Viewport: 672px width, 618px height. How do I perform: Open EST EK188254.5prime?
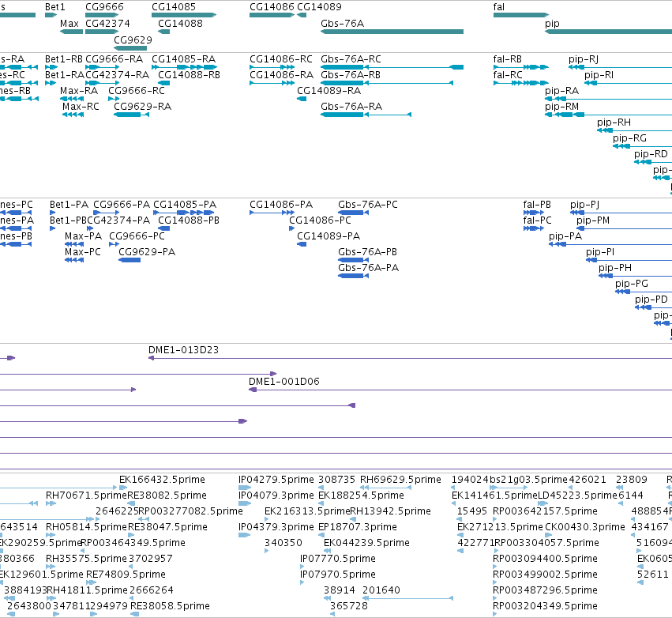321,503
